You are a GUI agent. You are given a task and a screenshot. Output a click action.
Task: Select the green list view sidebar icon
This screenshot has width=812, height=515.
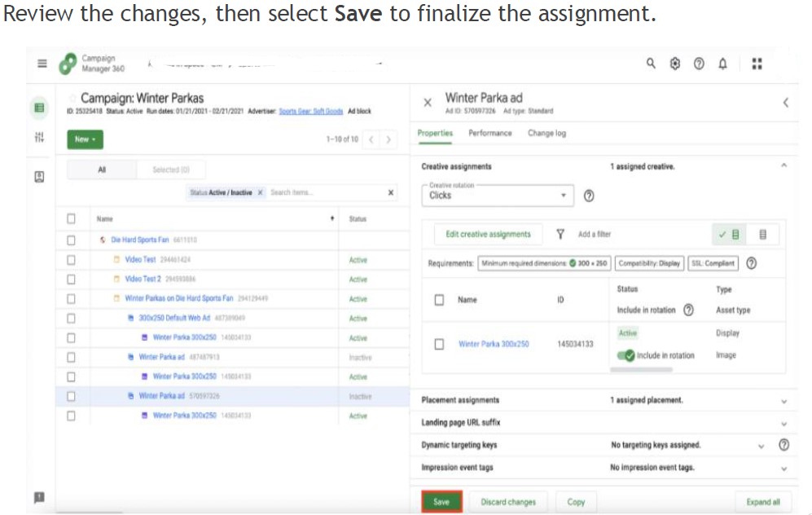39,108
